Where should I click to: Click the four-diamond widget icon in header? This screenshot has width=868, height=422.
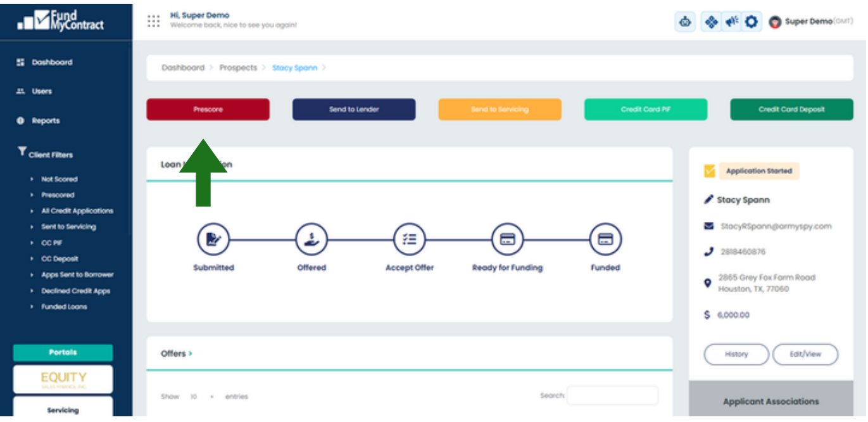tap(712, 22)
